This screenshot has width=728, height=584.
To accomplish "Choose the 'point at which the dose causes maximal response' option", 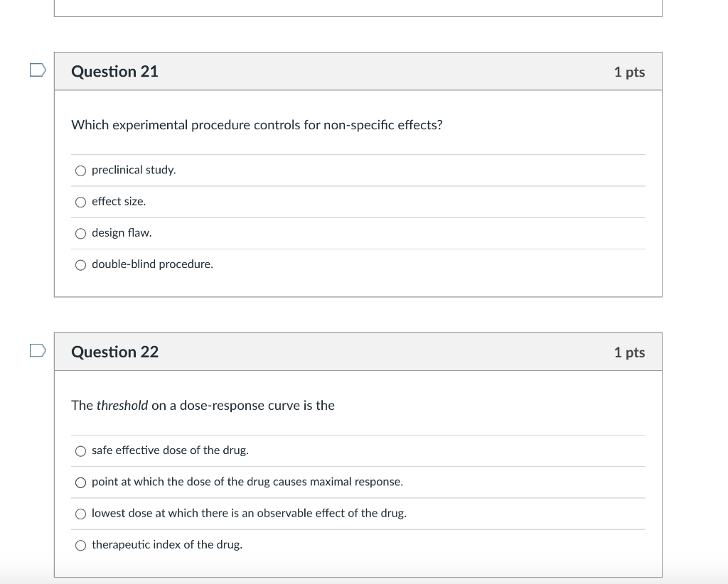I will [x=80, y=482].
